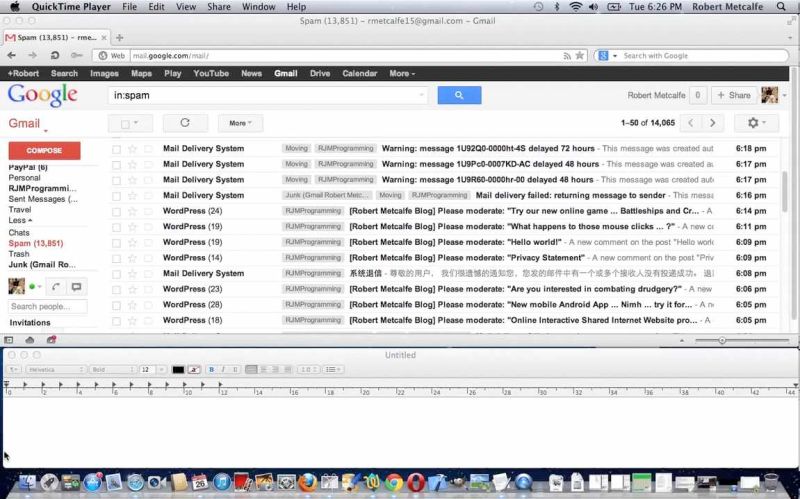The width and height of the screenshot is (800, 499).
Task: Open the Bold typeface dropdown
Action: coord(113,369)
